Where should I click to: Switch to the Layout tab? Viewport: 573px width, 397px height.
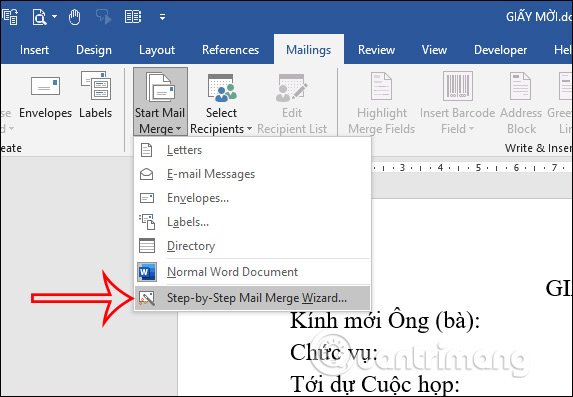[x=157, y=50]
